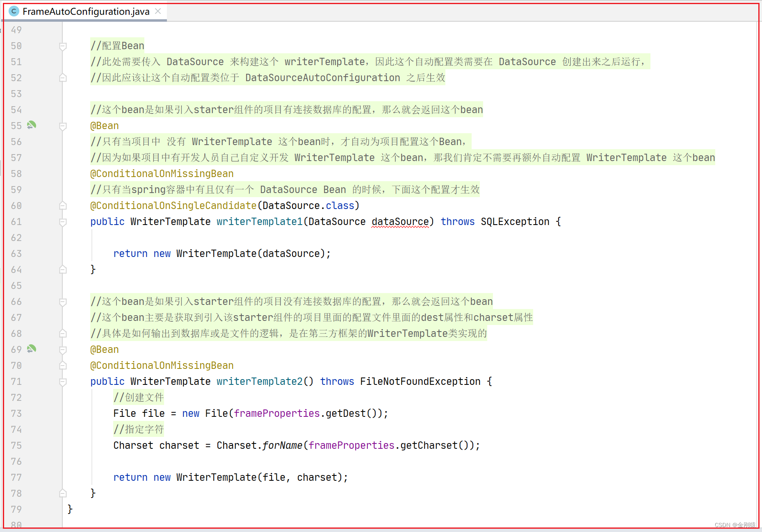Click 'File file' declaration at line 73
The image size is (762, 532).
click(x=139, y=414)
